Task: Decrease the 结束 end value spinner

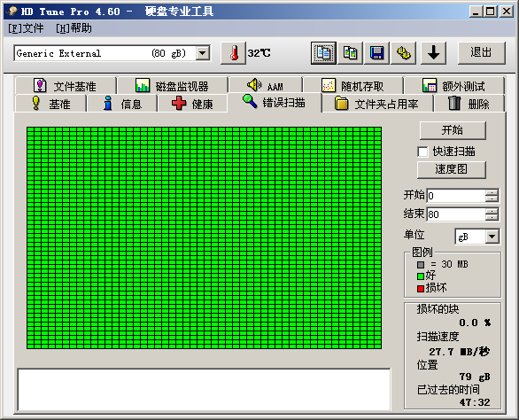Action: 492,217
